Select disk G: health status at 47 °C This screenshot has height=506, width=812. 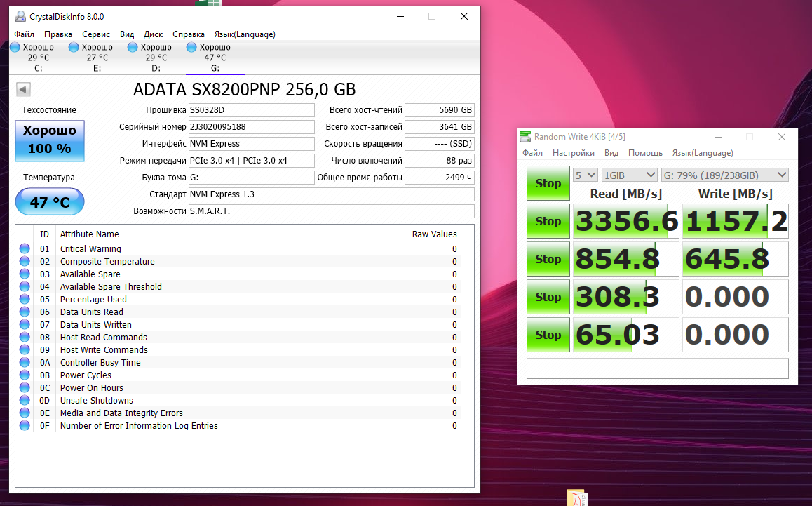(x=215, y=57)
